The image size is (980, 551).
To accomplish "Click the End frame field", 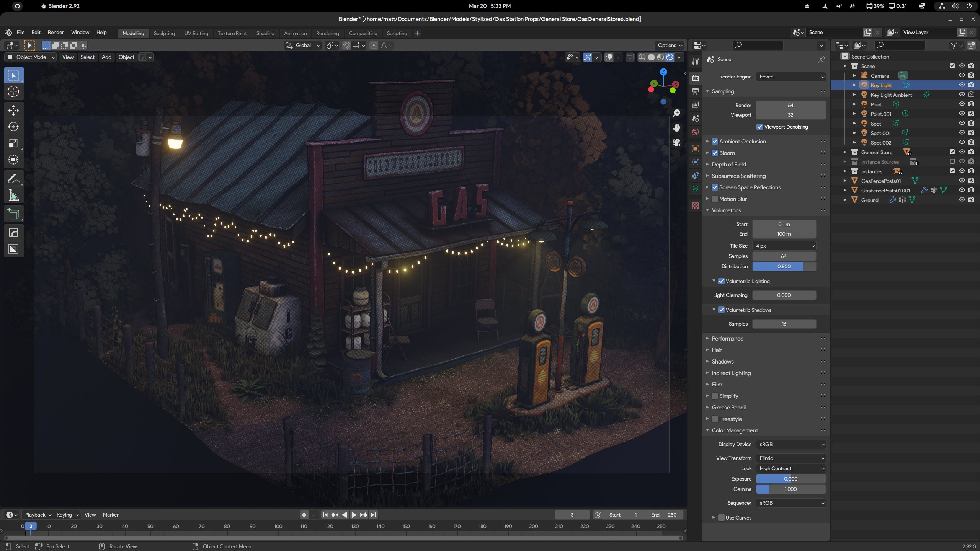I will pos(664,515).
